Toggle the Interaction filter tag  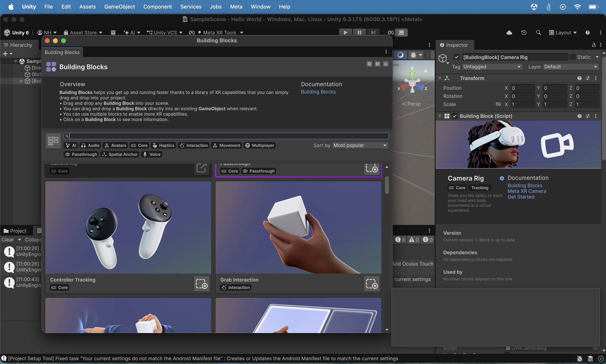click(194, 145)
